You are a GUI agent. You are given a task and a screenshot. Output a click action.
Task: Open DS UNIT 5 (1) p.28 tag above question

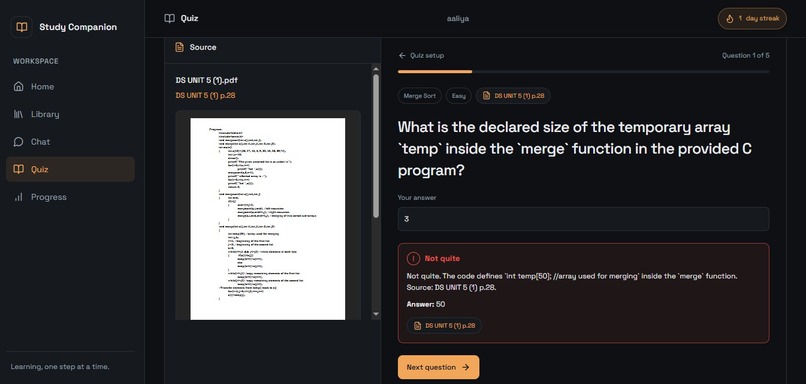(x=513, y=96)
